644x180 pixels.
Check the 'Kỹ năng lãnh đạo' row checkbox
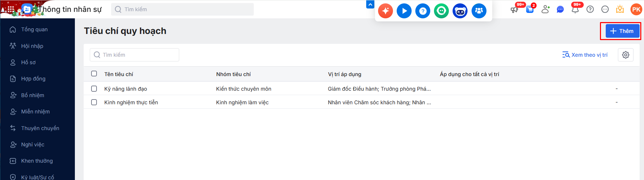point(94,89)
